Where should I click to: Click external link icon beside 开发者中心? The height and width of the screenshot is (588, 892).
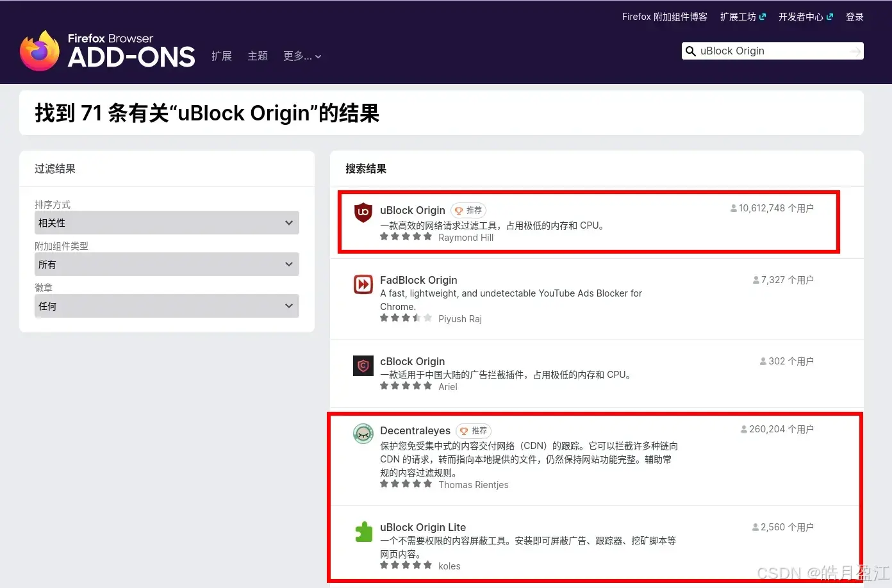[x=830, y=17]
